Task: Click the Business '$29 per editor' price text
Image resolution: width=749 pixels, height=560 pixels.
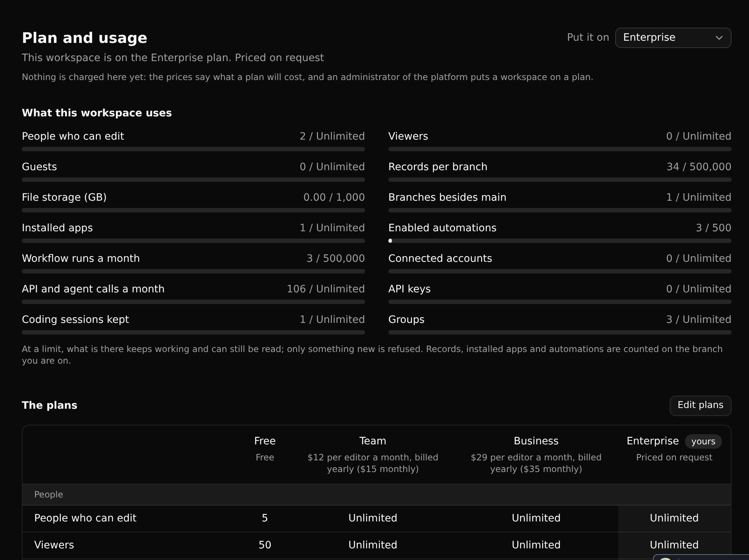Action: [536, 463]
